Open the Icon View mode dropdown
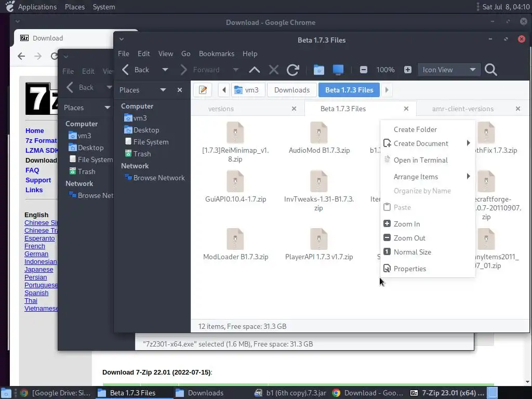 click(449, 70)
